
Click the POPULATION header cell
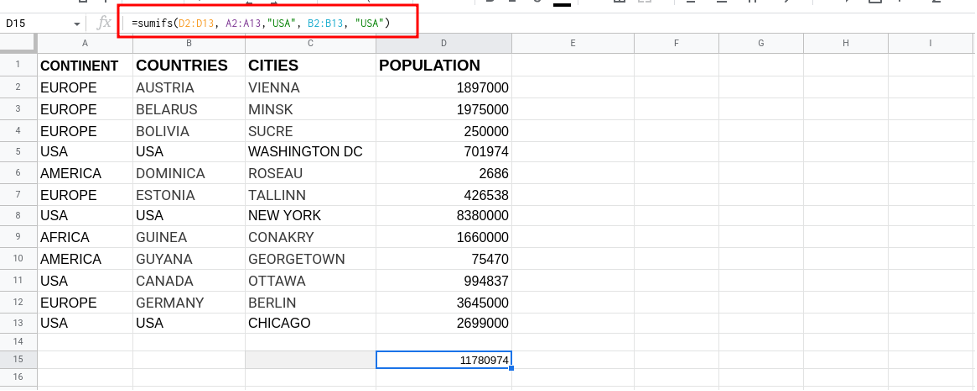click(444, 65)
